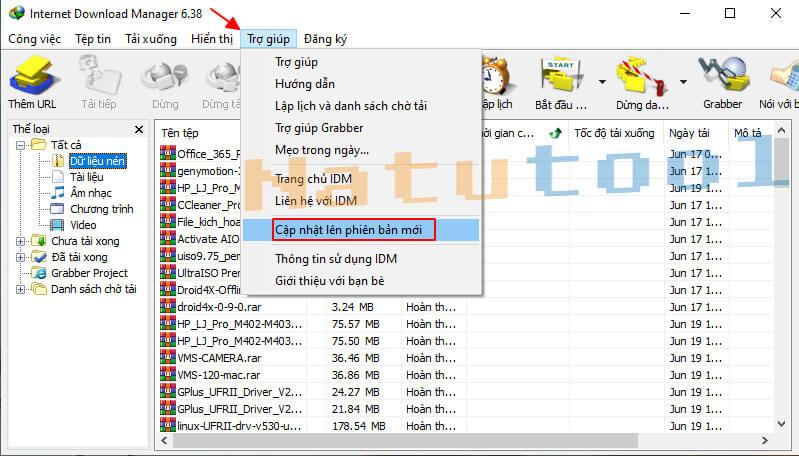This screenshot has width=799, height=456.
Task: Close the Thể loại panel
Action: [139, 129]
